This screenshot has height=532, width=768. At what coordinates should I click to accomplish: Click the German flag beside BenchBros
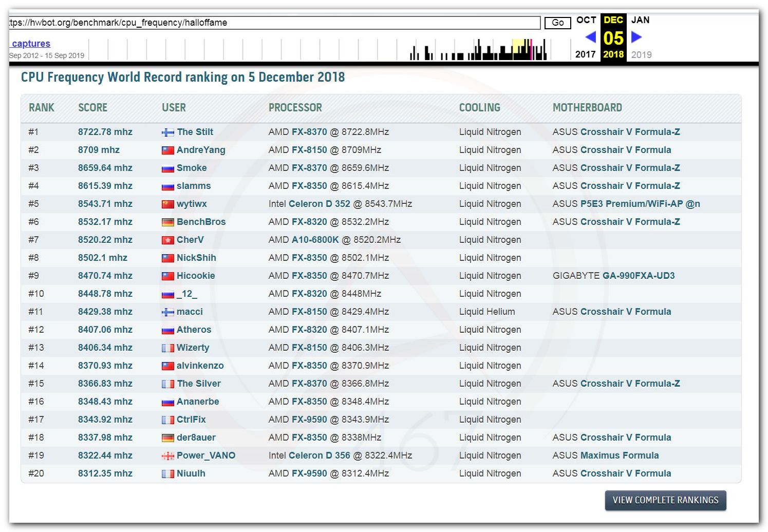pyautogui.click(x=167, y=222)
